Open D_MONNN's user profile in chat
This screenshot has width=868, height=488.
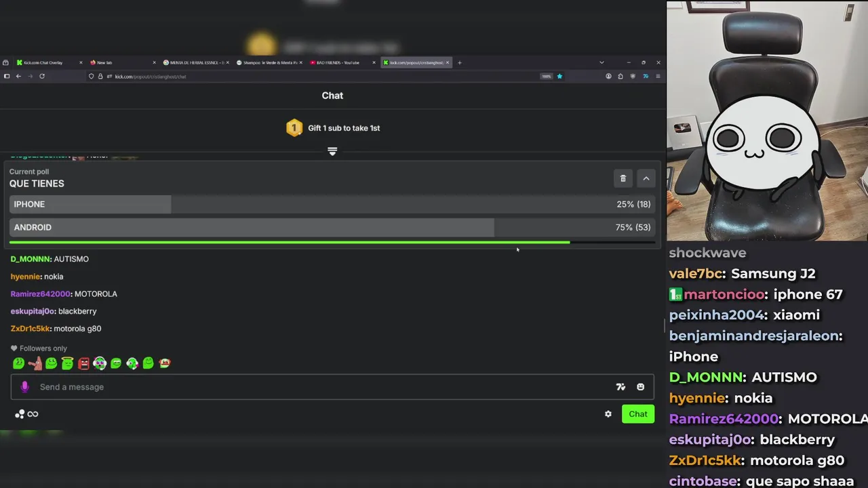(x=31, y=259)
